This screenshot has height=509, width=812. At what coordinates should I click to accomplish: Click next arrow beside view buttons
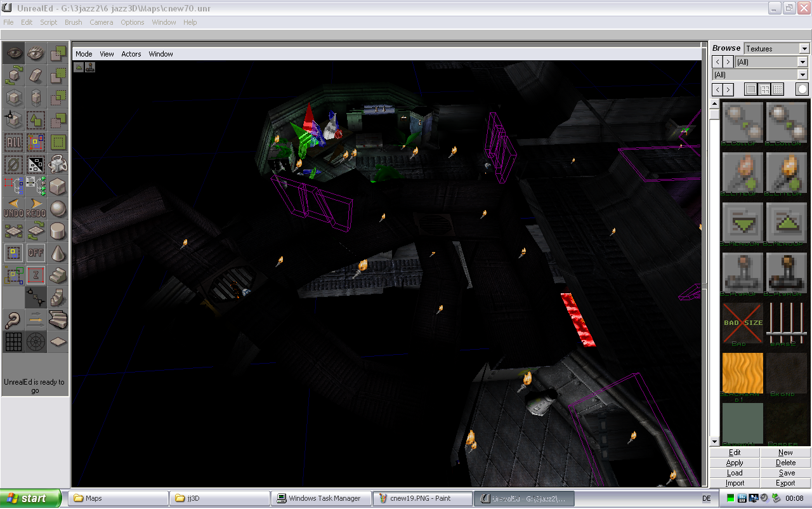tap(728, 89)
